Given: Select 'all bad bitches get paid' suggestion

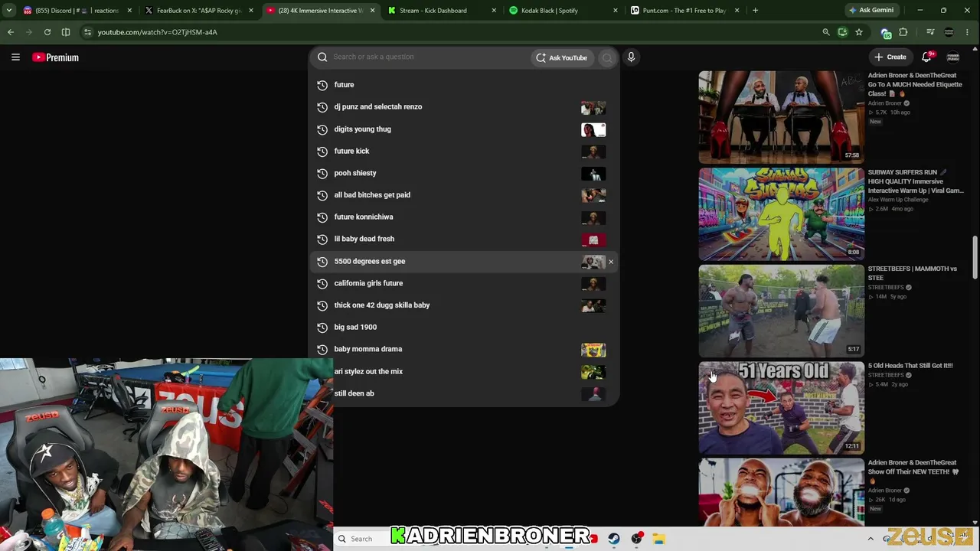Looking at the screenshot, I should [463, 195].
